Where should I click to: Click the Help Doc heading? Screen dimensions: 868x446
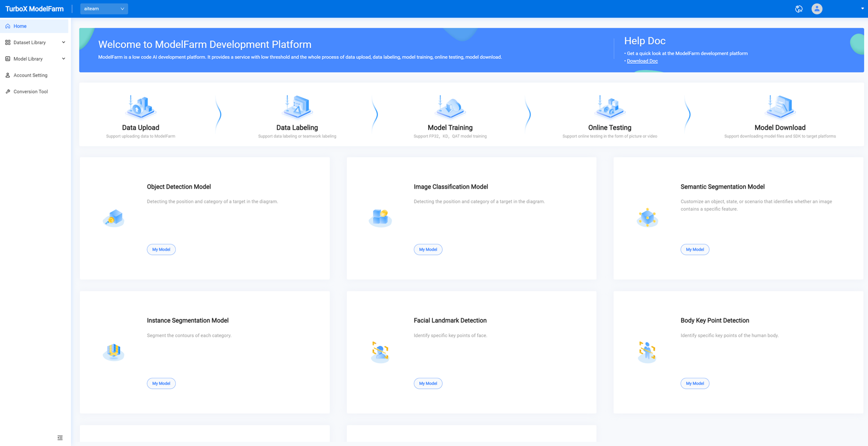pyautogui.click(x=645, y=41)
